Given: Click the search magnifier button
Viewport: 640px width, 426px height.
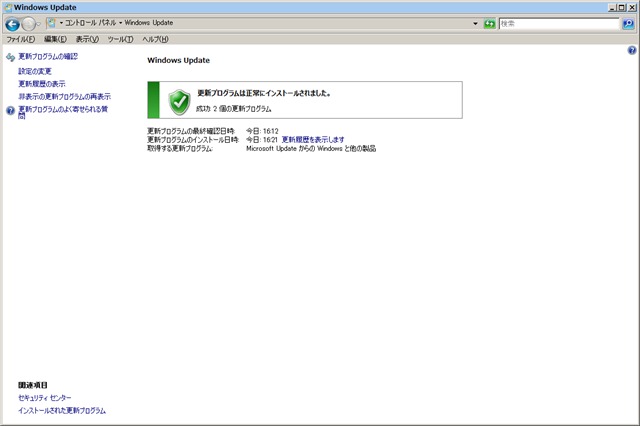Looking at the screenshot, I should tap(628, 24).
